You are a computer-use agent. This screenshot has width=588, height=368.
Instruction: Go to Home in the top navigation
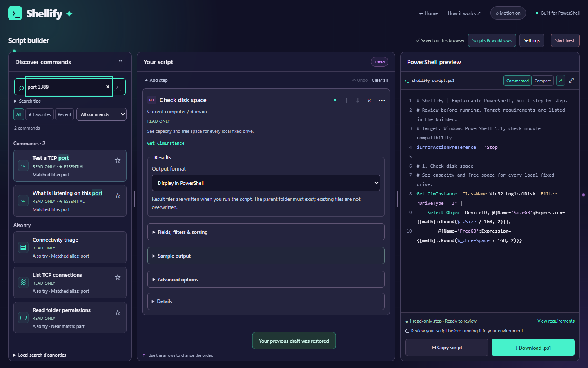[x=428, y=13]
